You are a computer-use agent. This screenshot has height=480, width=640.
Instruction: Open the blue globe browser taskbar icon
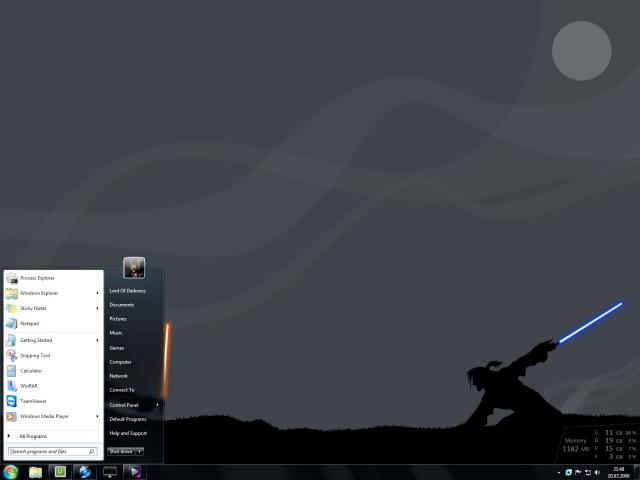[x=85, y=472]
